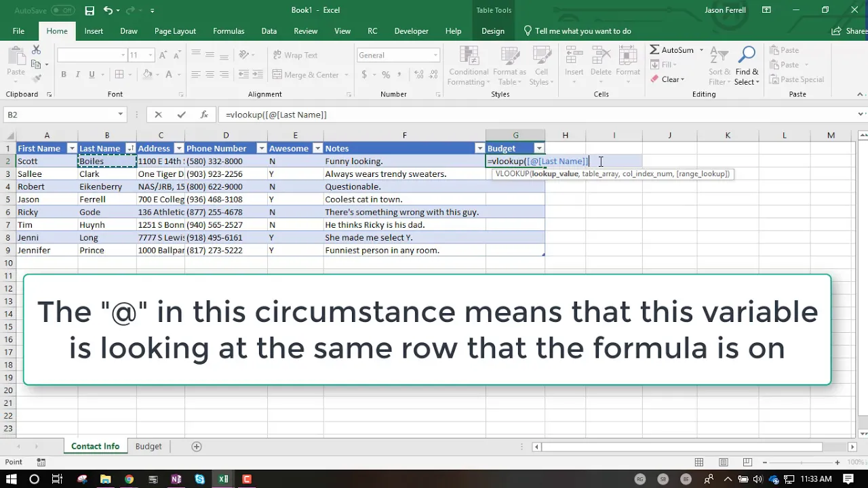Screen dimensions: 868x488
Task: Click the Fill Color bucket icon
Action: [x=149, y=75]
